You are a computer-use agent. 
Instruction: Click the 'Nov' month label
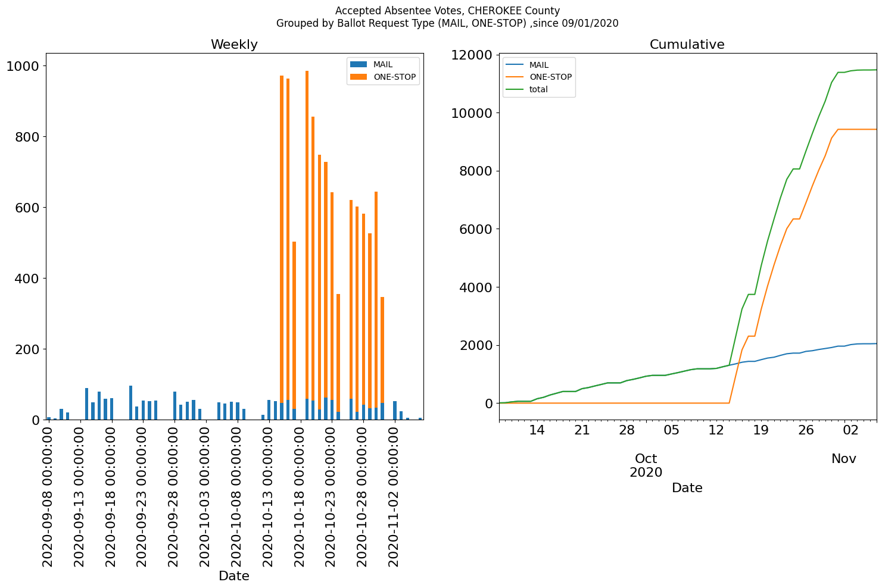click(x=844, y=459)
